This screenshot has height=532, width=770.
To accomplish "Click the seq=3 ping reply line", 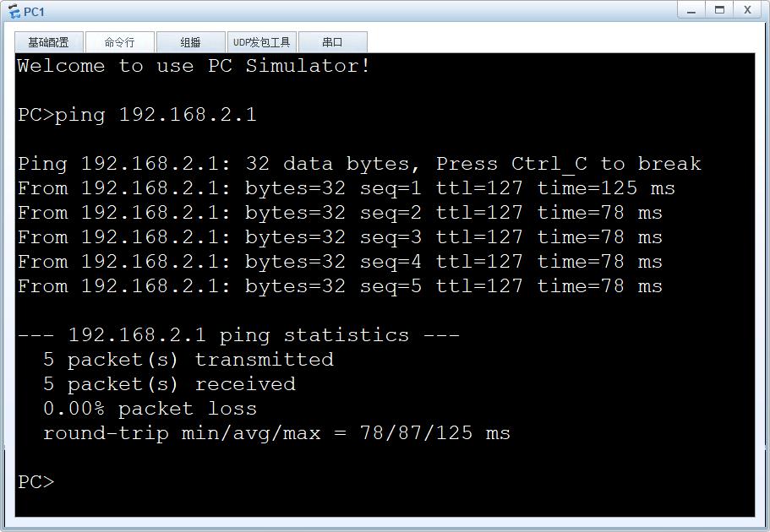I will point(340,237).
